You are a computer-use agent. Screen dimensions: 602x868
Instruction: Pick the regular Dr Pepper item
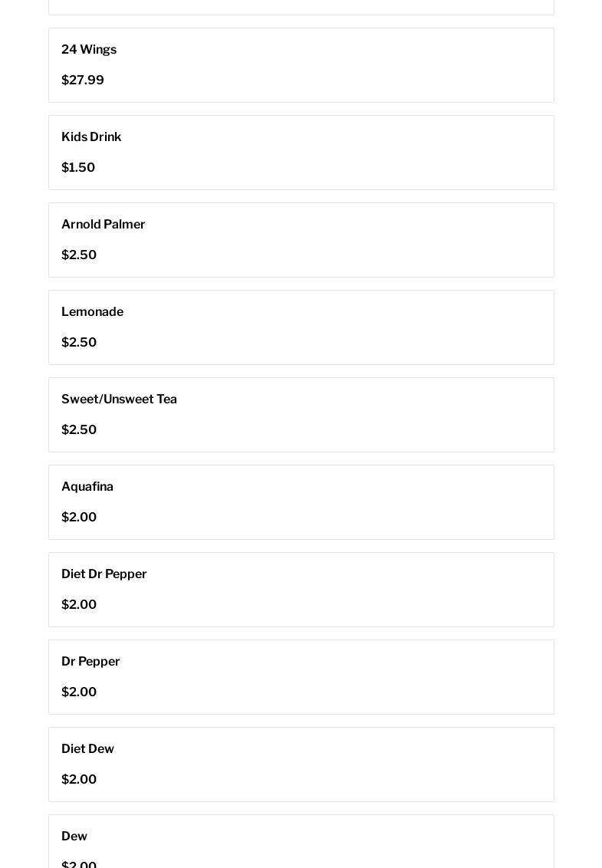click(x=90, y=662)
